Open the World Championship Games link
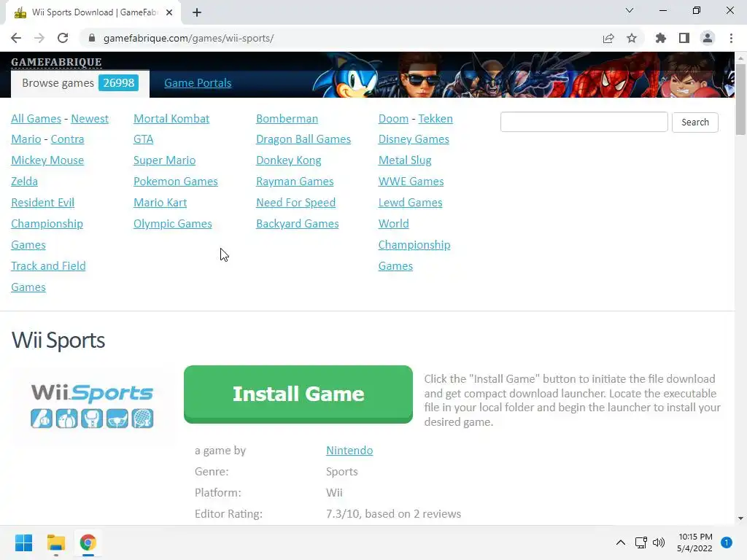This screenshot has height=560, width=747. [414, 245]
